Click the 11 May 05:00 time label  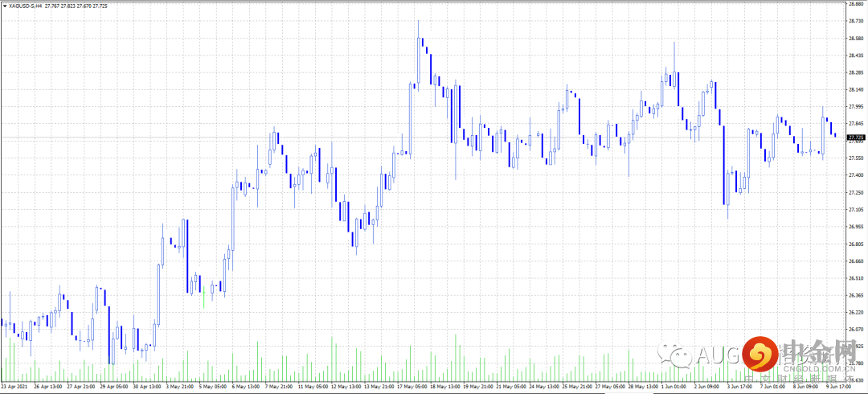tap(313, 385)
